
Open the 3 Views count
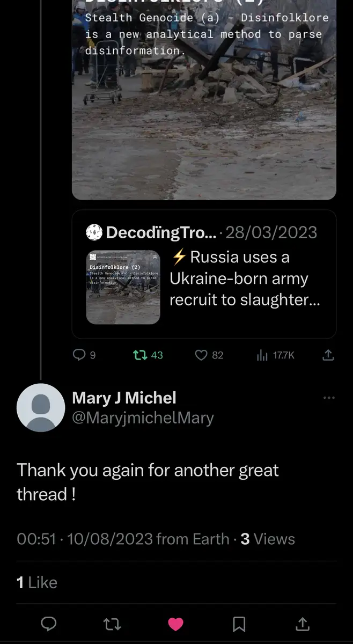pos(268,539)
